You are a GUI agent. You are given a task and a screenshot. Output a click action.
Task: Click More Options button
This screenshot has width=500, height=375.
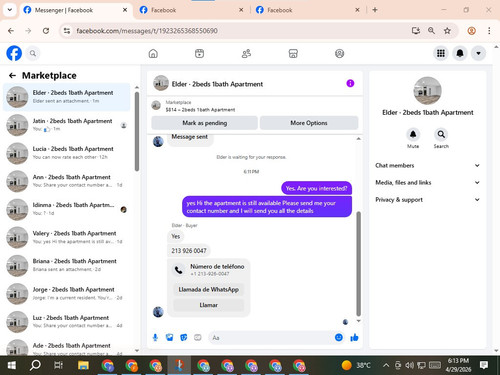click(309, 123)
